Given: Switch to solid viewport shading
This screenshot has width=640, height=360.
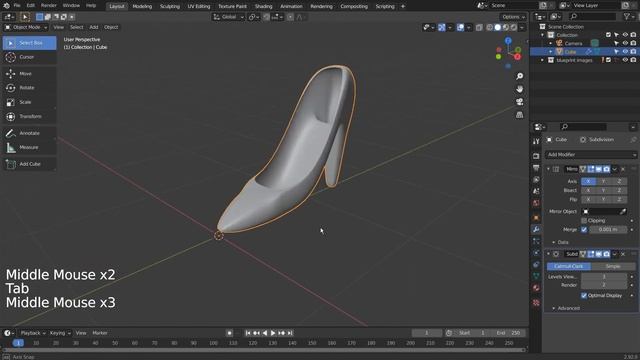Looking at the screenshot, I should 498,27.
